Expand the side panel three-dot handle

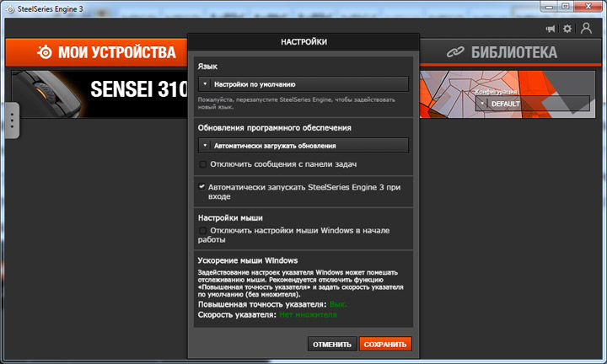pos(12,120)
